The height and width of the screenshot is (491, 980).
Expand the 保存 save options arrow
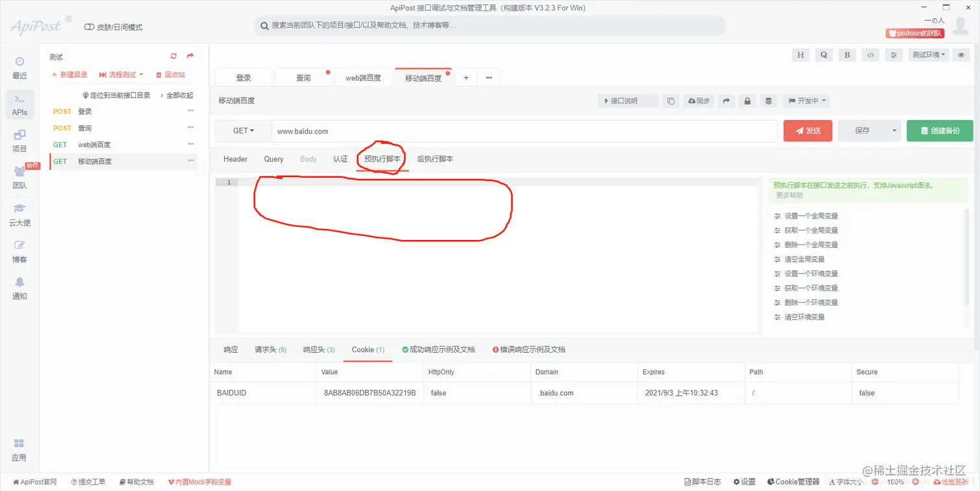point(894,130)
